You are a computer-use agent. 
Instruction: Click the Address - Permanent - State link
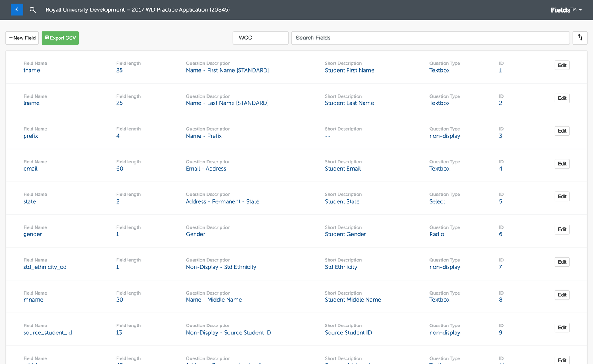222,201
